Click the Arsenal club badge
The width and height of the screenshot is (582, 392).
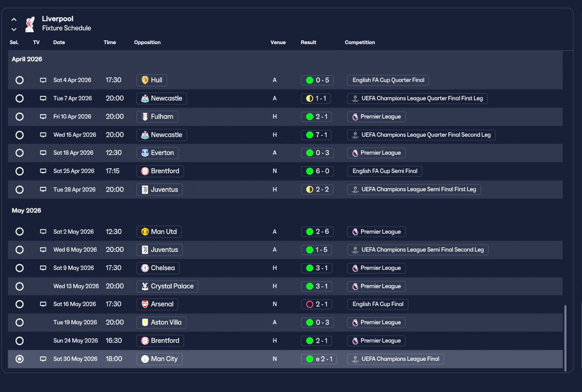145,304
